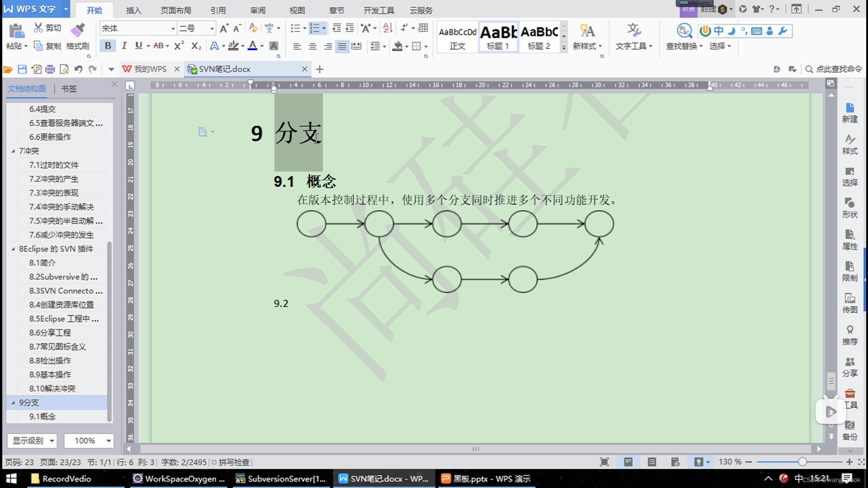Toggle bulleted list formatting
The image size is (868, 488).
pos(295,28)
